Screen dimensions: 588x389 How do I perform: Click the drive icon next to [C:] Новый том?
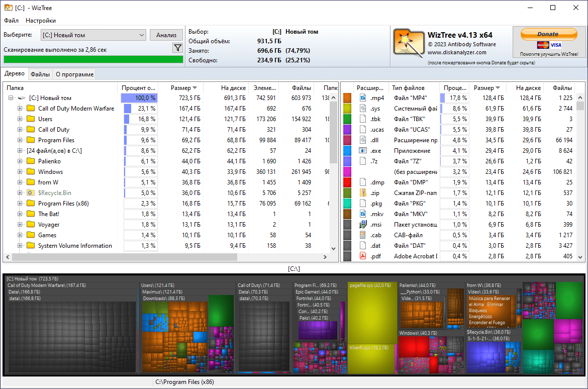22,98
